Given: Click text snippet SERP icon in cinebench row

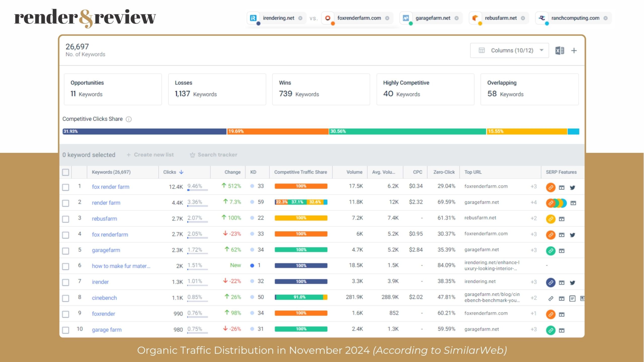Looking at the screenshot, I should click(x=572, y=298).
